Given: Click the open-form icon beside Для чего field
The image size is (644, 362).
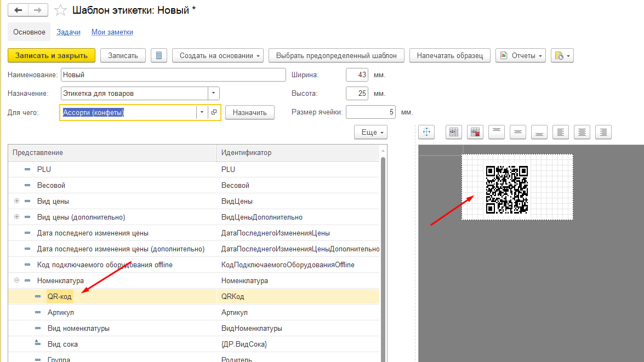Looking at the screenshot, I should point(214,112).
